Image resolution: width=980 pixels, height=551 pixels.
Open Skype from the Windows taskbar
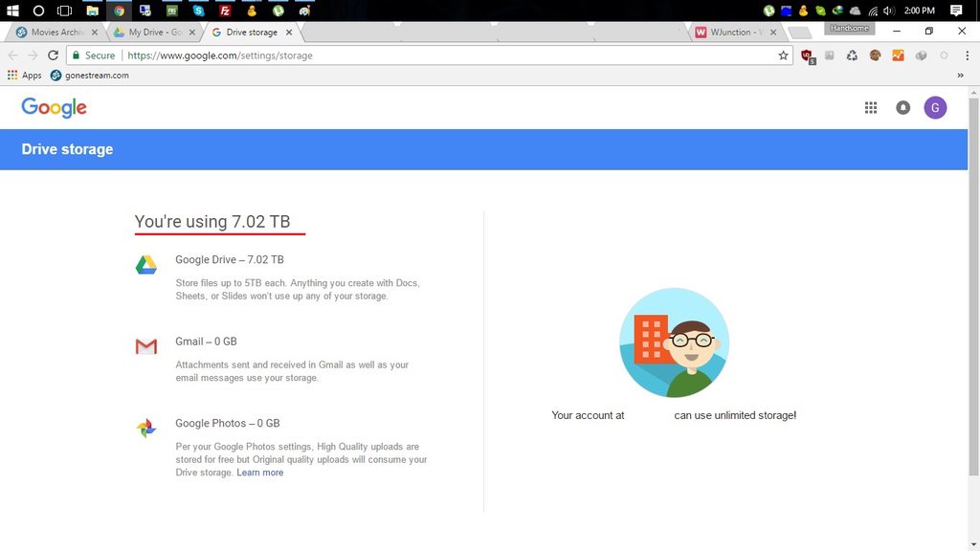(x=198, y=11)
